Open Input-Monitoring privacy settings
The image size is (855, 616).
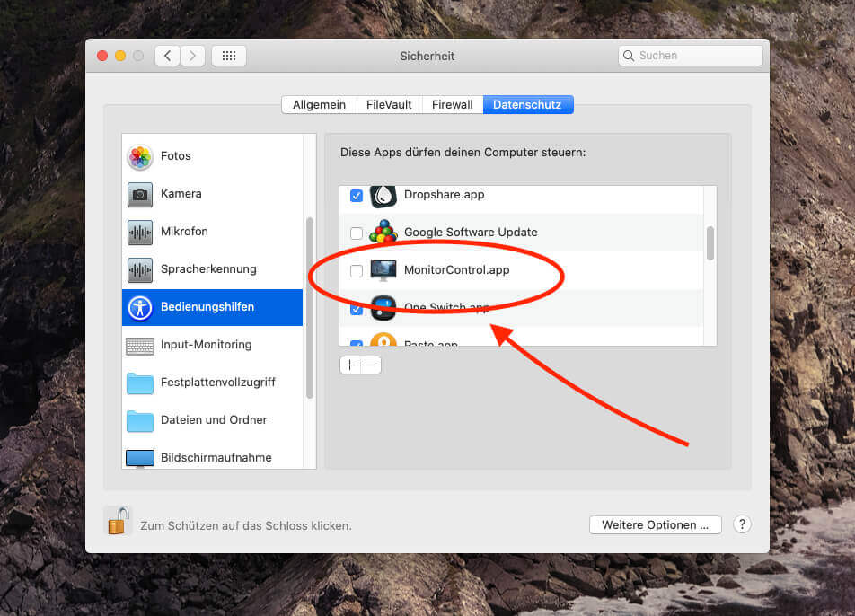(205, 345)
